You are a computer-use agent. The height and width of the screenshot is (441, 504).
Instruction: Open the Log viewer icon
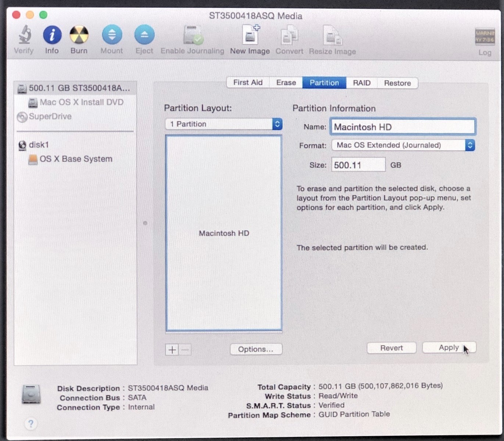pyautogui.click(x=485, y=36)
